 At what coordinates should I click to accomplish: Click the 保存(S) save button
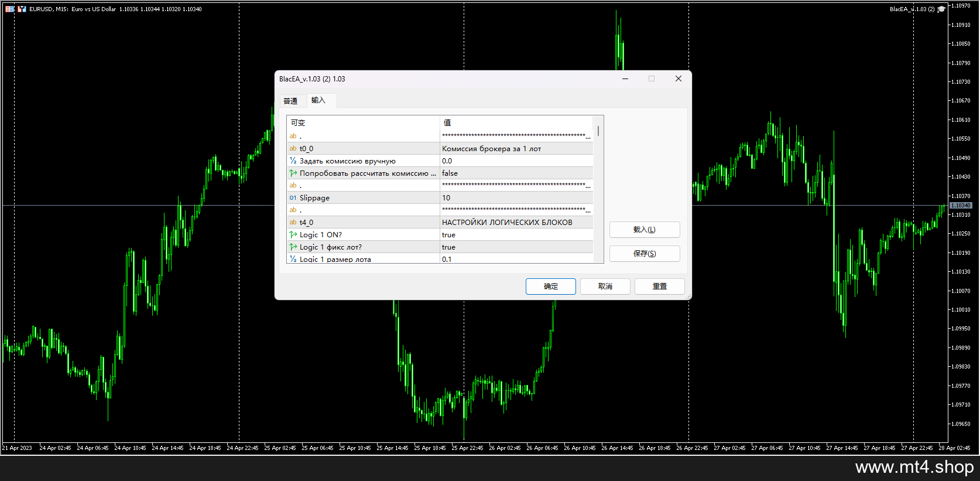point(645,254)
